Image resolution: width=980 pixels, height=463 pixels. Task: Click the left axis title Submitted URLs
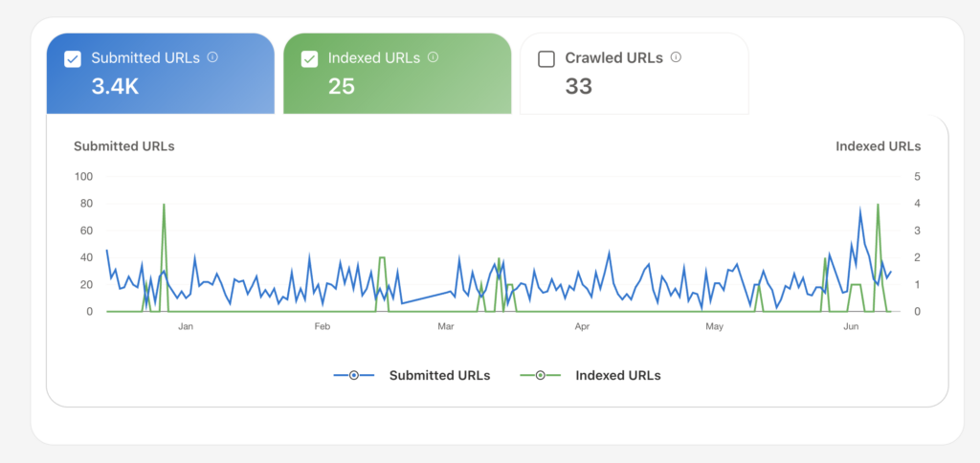124,146
